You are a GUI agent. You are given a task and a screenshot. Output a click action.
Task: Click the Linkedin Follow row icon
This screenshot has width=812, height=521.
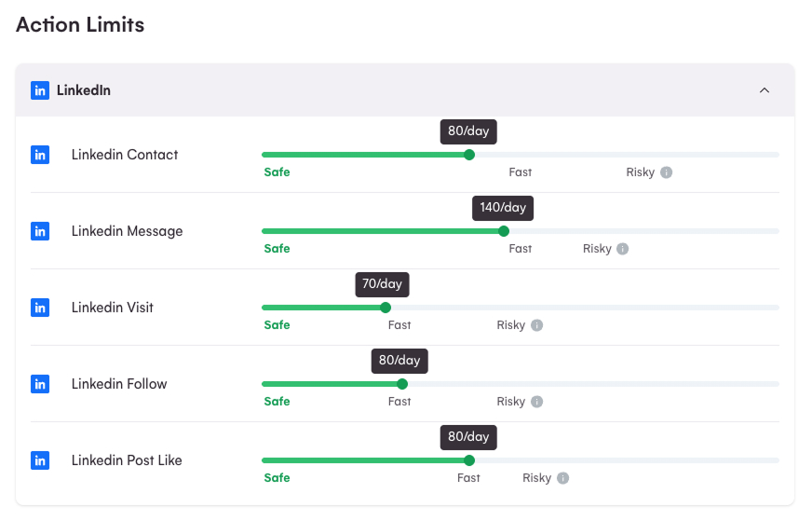(40, 384)
